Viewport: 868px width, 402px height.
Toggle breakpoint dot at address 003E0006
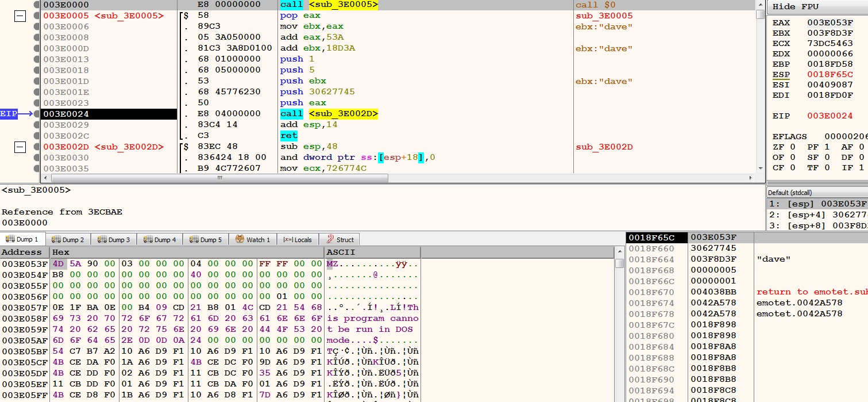[x=37, y=26]
